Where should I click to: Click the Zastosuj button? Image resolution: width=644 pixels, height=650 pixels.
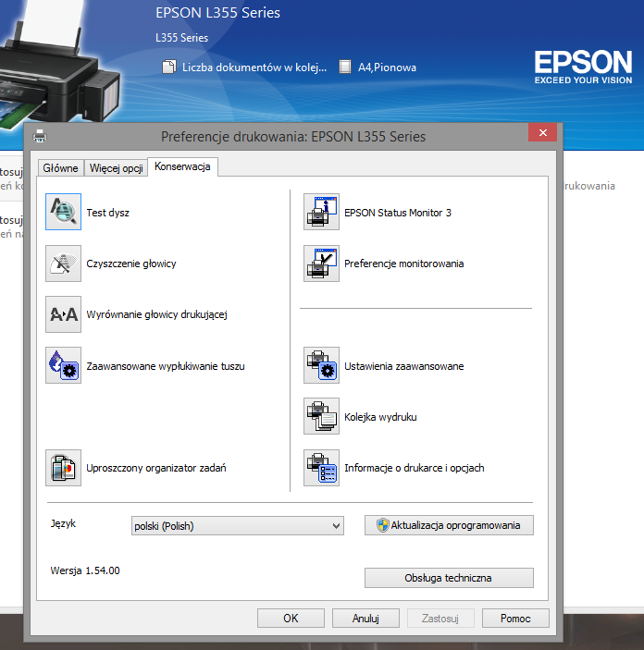[440, 618]
